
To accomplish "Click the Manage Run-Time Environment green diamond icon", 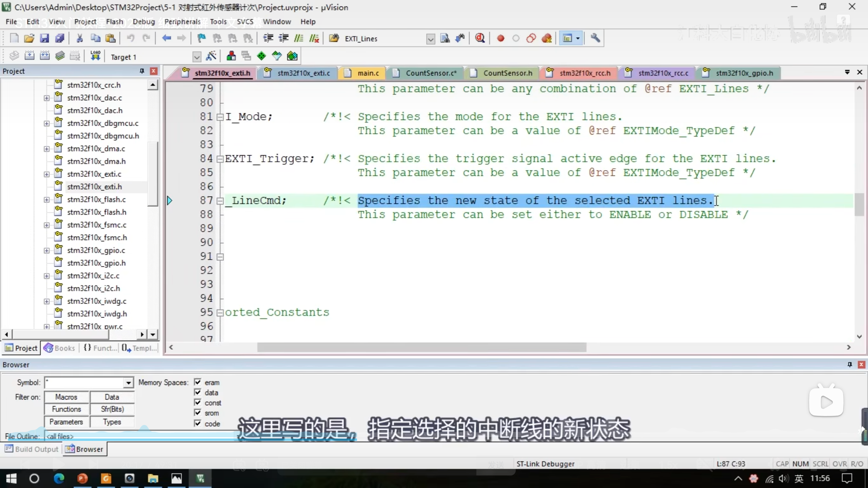I will click(261, 56).
